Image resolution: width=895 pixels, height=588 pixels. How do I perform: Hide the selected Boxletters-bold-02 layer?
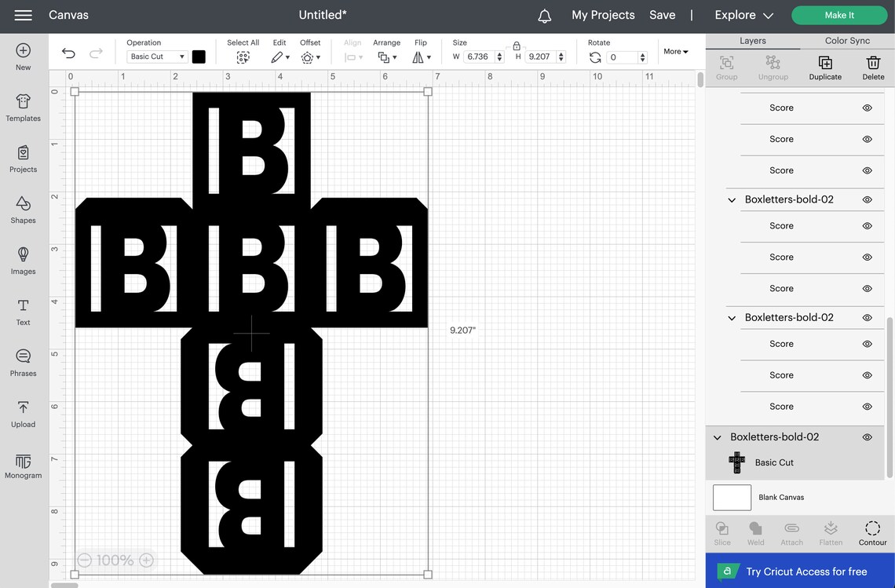point(867,436)
